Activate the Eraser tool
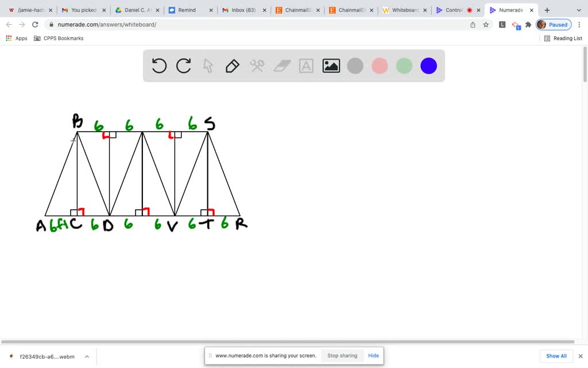This screenshot has height=368, width=588. tap(281, 66)
